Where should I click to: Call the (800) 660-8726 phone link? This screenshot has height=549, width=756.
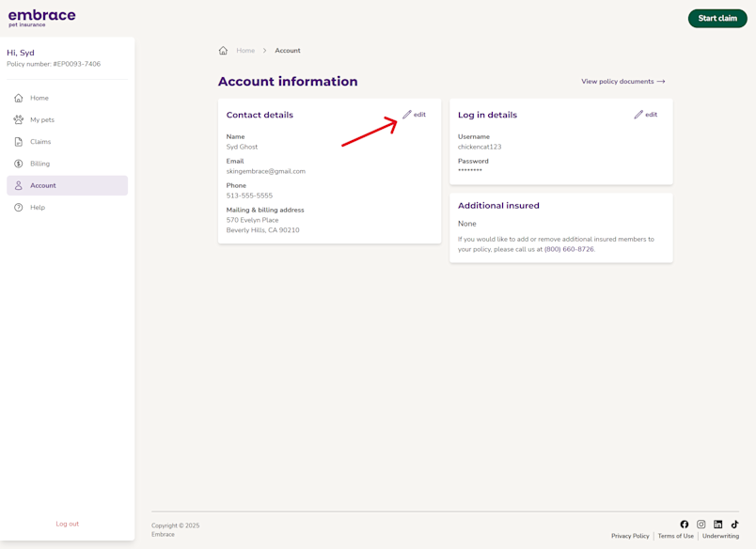(x=572, y=249)
